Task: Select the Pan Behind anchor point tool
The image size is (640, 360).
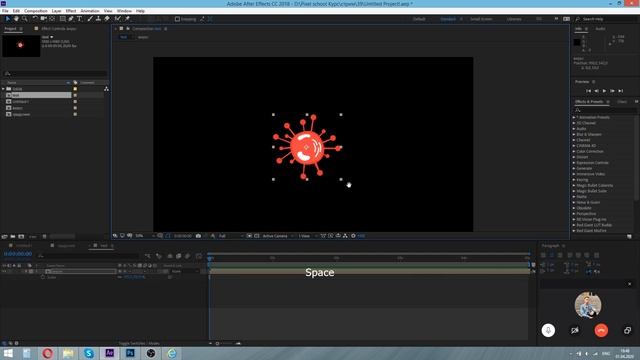Action: coord(52,19)
